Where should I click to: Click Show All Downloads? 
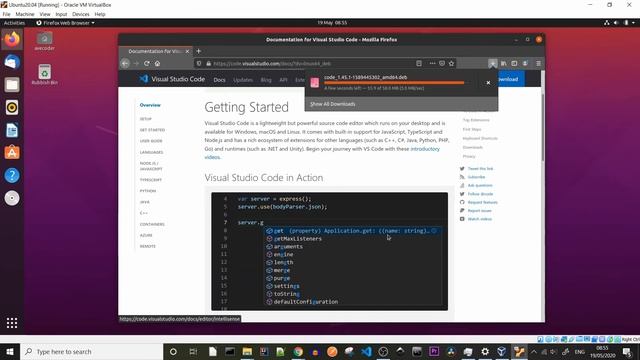click(333, 104)
